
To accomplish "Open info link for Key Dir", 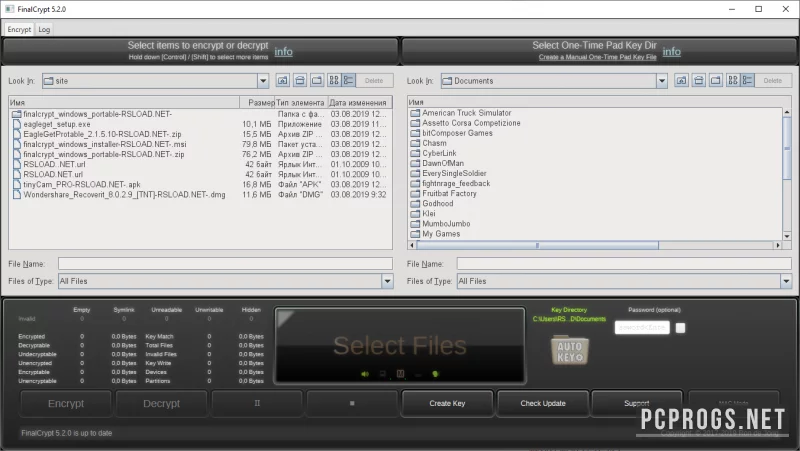I will (x=671, y=52).
